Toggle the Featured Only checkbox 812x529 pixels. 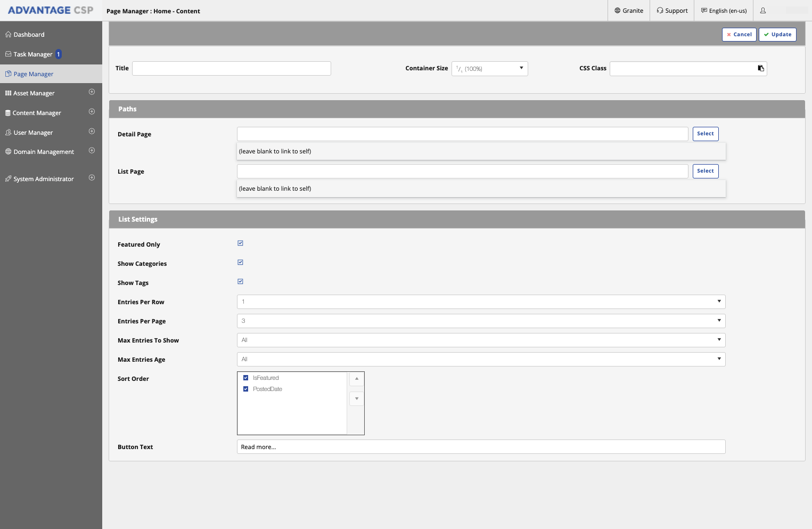coord(240,243)
